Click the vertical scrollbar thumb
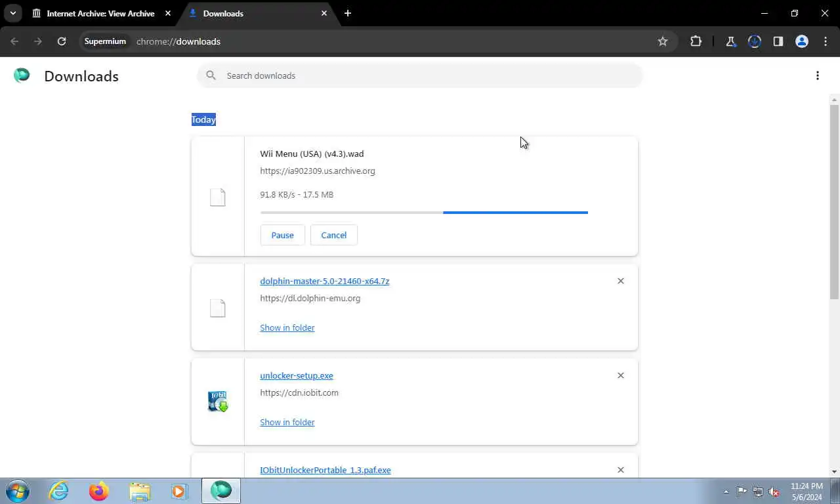 [x=834, y=201]
